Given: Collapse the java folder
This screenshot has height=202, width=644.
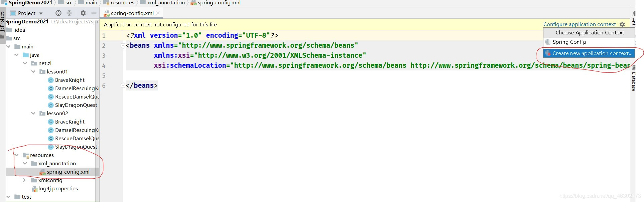Looking at the screenshot, I should (16, 55).
